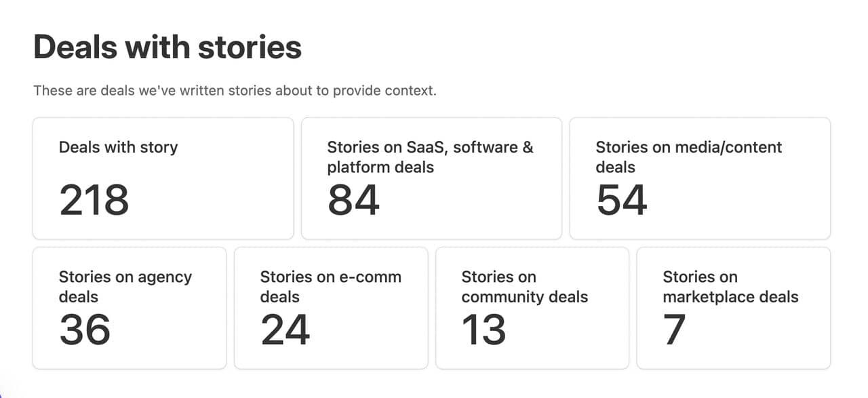Open the Stories on e-comm deals card
Screen dimensions: 868x398
(x=331, y=308)
